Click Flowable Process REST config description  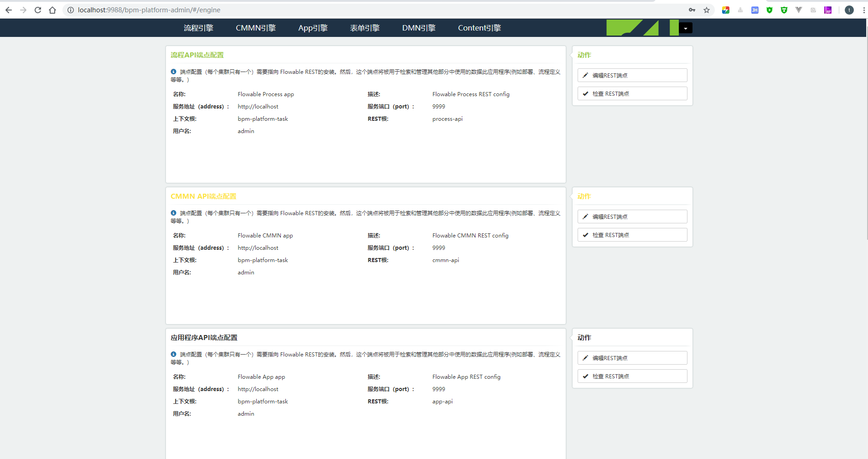[x=471, y=94]
